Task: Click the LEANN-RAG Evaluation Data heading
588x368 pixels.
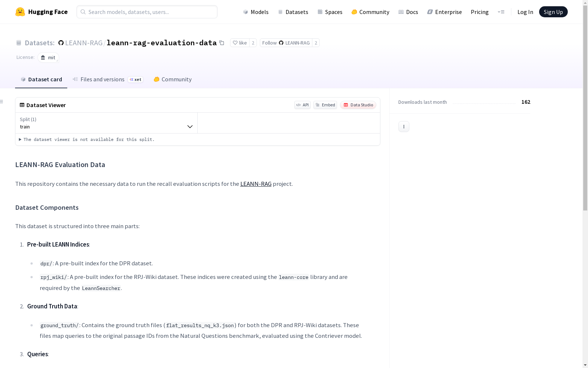Action: [60, 164]
